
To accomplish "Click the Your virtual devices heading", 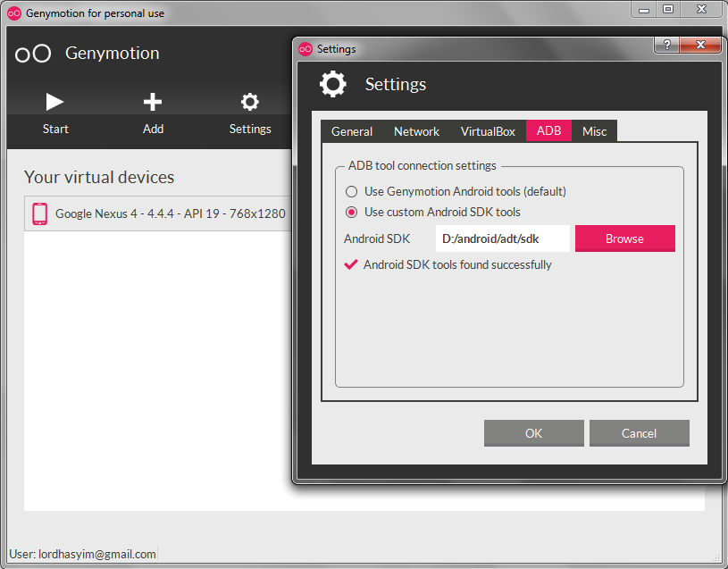I will point(99,177).
